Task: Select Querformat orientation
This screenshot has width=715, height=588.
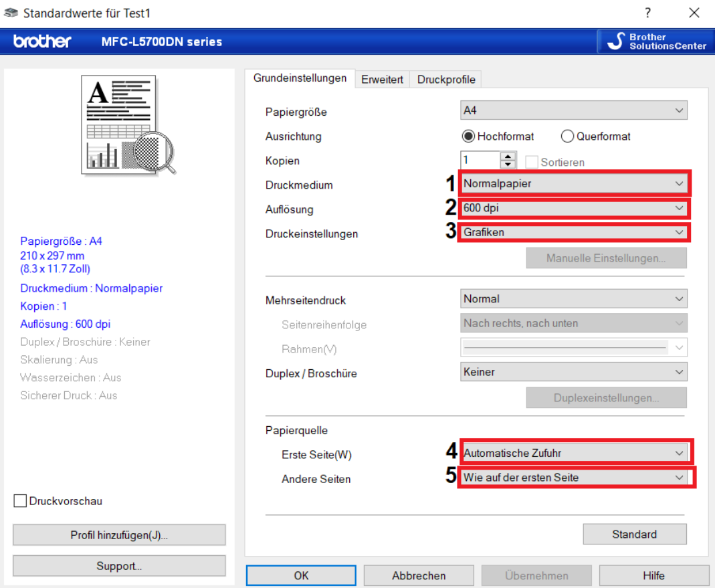Action: click(596, 136)
